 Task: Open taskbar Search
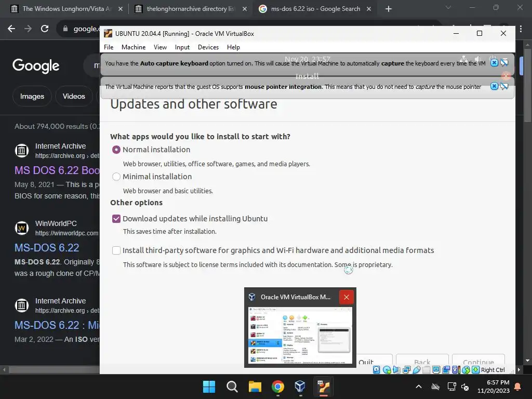click(x=232, y=387)
